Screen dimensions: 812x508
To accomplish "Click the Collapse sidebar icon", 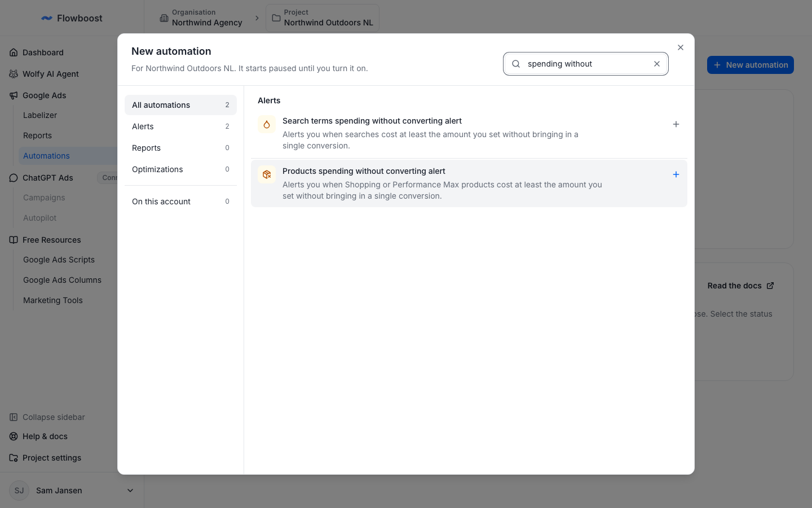I will pyautogui.click(x=14, y=417).
